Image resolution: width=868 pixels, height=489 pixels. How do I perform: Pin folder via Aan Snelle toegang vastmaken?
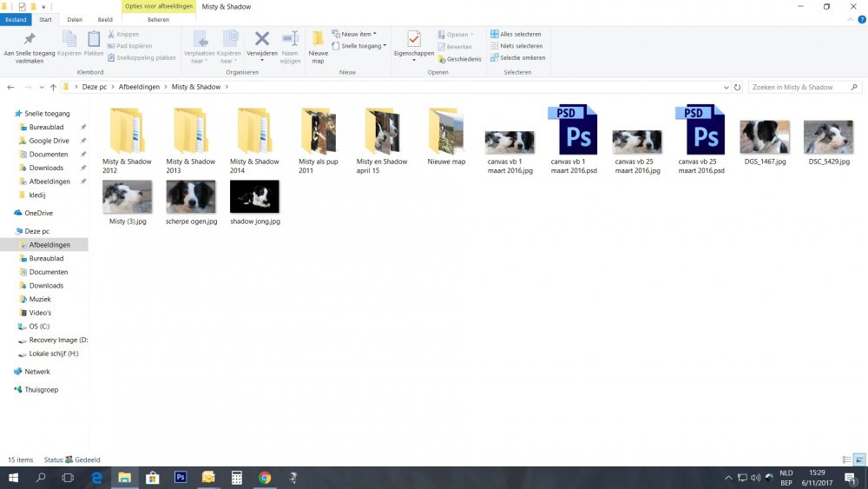[x=30, y=43]
